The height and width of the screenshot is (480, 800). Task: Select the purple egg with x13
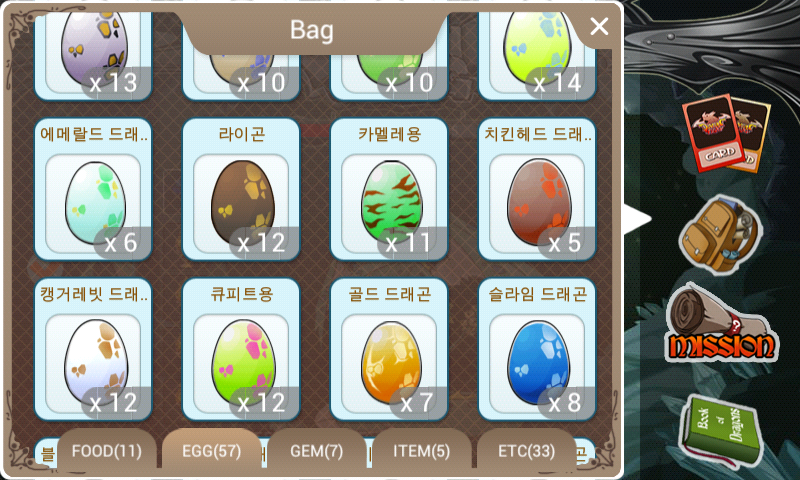click(x=93, y=56)
